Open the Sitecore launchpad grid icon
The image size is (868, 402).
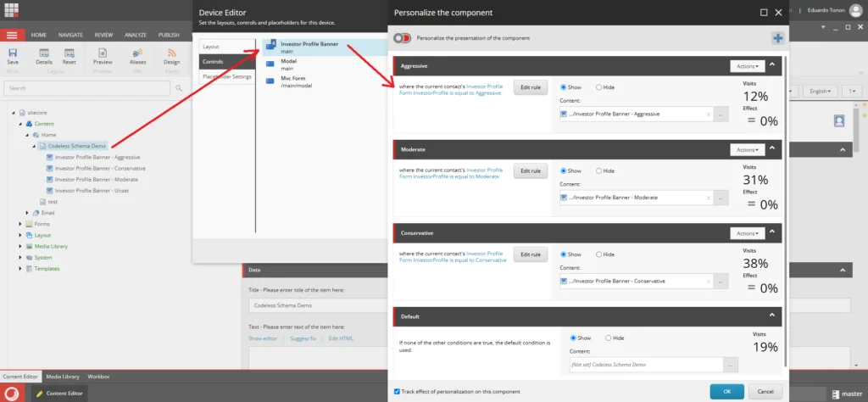coord(12,9)
